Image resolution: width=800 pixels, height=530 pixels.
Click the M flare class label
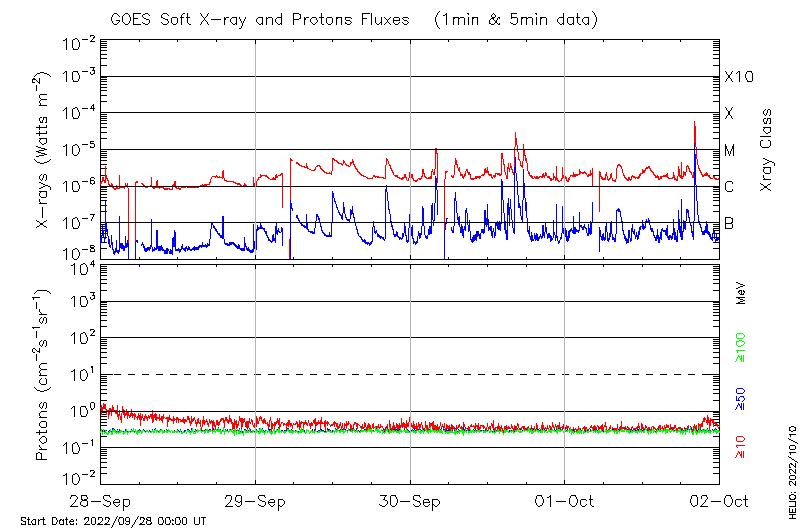point(730,151)
